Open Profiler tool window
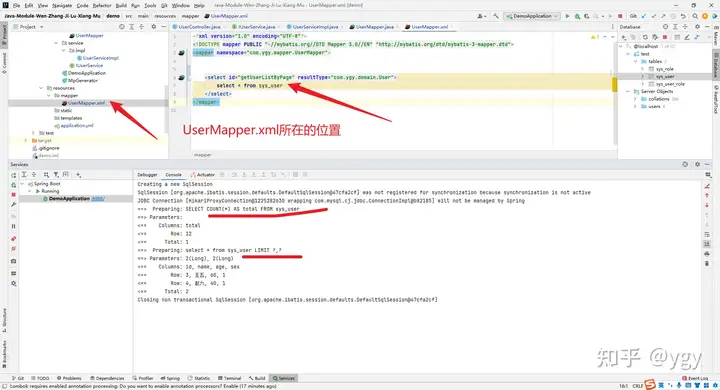 click(143, 378)
